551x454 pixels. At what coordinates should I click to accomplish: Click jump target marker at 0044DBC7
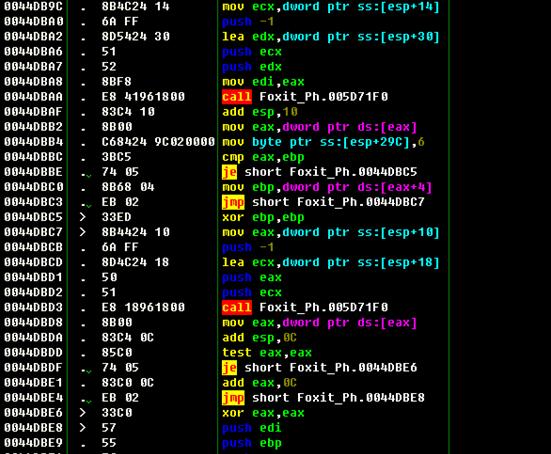(x=83, y=232)
